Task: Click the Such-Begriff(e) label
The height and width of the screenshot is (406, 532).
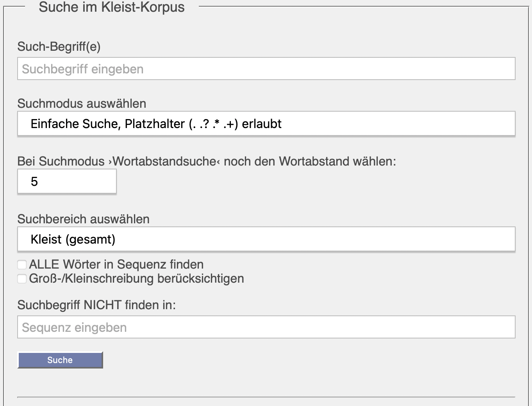Action: [59, 47]
